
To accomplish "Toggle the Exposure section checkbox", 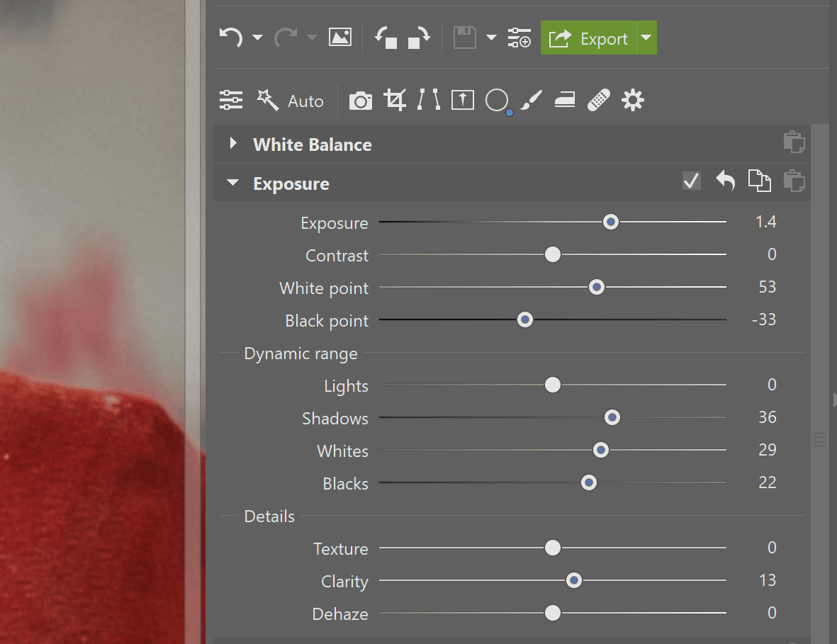I will [x=692, y=181].
